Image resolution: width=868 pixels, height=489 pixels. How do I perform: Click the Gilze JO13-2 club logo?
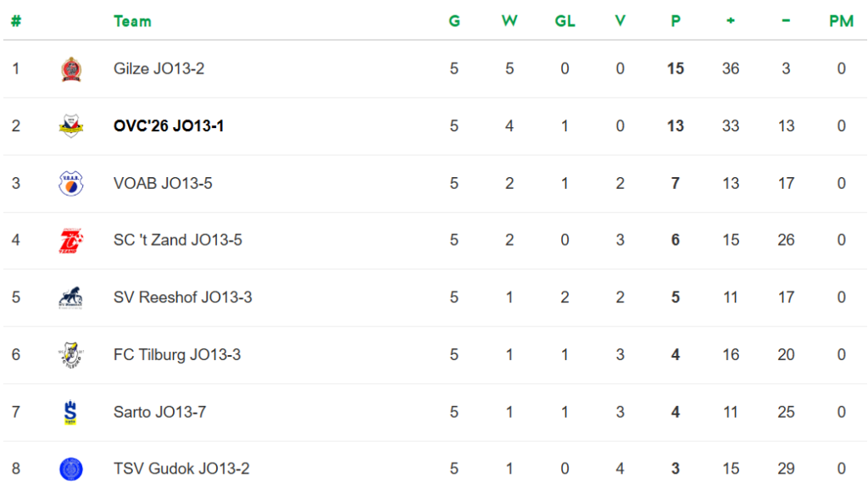click(x=71, y=69)
